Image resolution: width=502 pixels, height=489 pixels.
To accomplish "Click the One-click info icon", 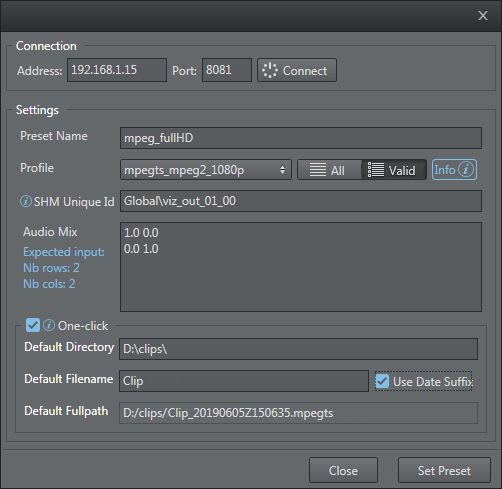I will pyautogui.click(x=49, y=325).
